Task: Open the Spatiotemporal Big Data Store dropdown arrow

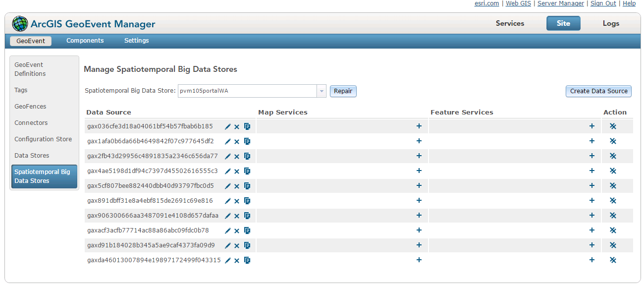Action: coord(322,91)
